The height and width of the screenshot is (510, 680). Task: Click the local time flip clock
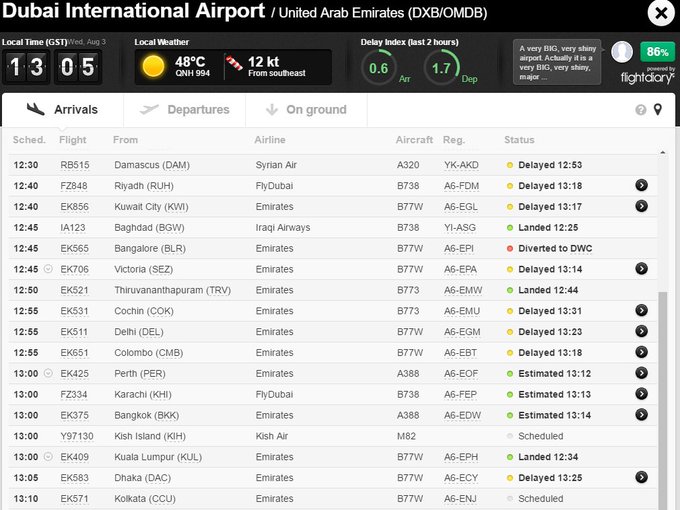click(52, 67)
